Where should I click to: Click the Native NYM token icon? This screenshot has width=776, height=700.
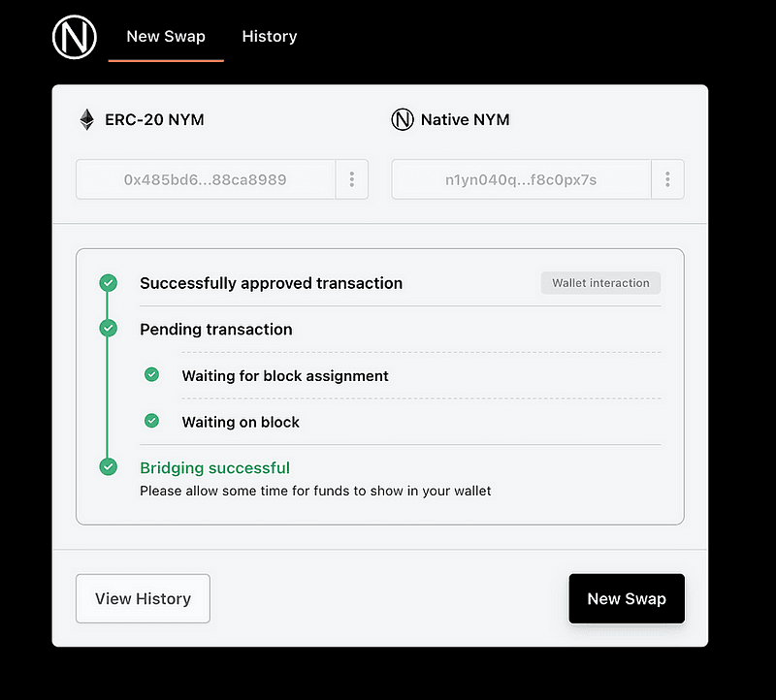point(403,120)
